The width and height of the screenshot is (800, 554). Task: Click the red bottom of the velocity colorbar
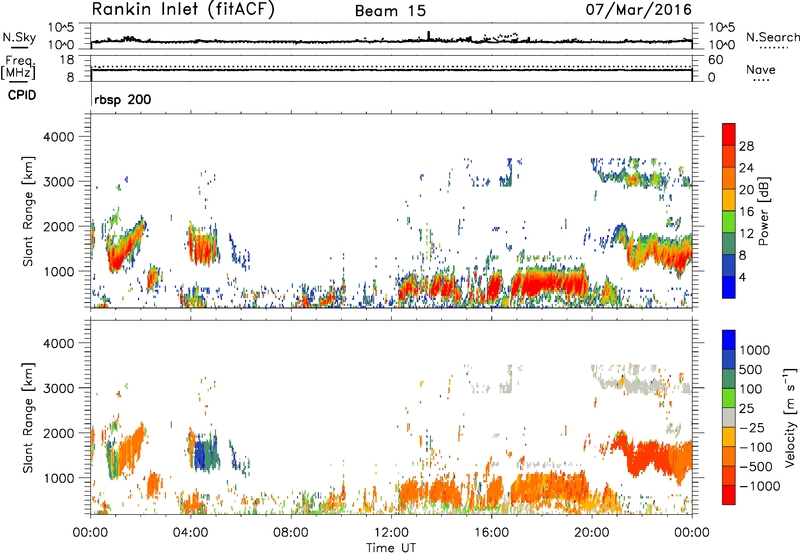[x=729, y=495]
